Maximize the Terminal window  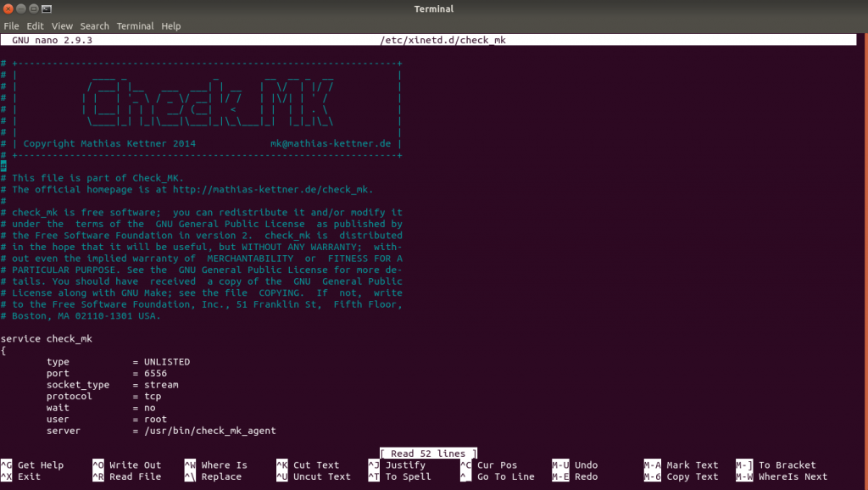[x=34, y=8]
